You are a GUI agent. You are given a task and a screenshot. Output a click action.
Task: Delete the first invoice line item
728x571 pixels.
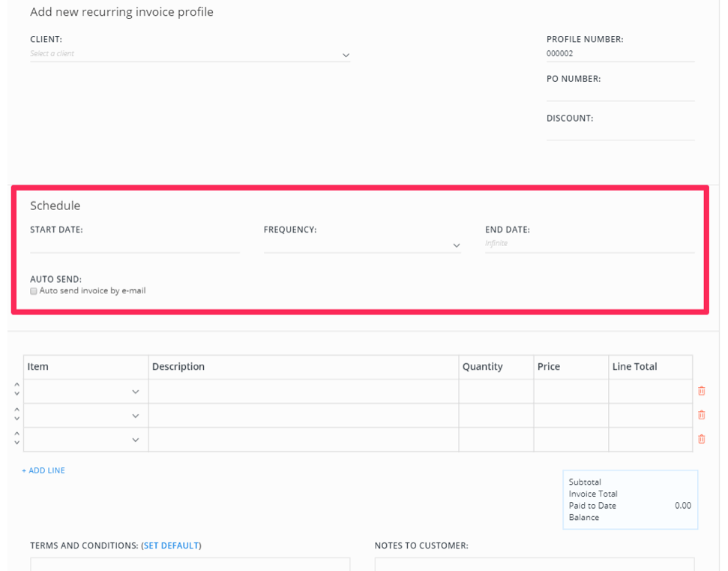click(x=702, y=391)
